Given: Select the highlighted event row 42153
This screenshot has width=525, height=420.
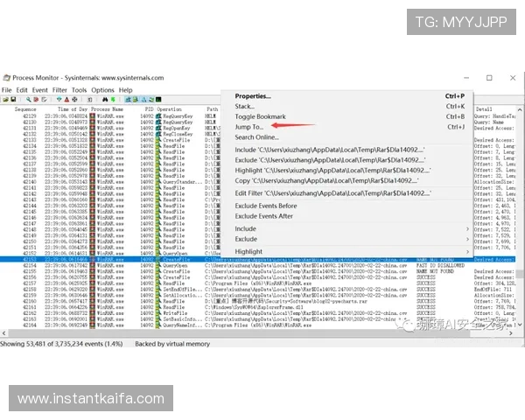Looking at the screenshot, I should (257, 260).
